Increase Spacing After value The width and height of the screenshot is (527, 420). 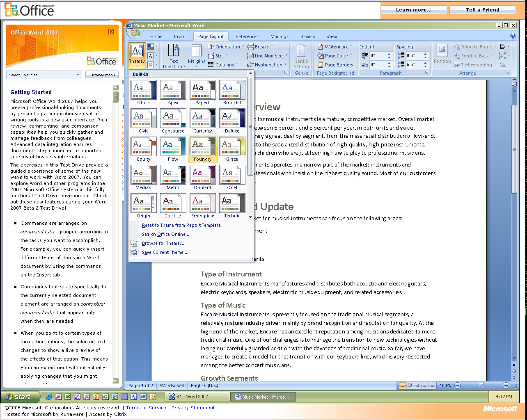pos(426,63)
